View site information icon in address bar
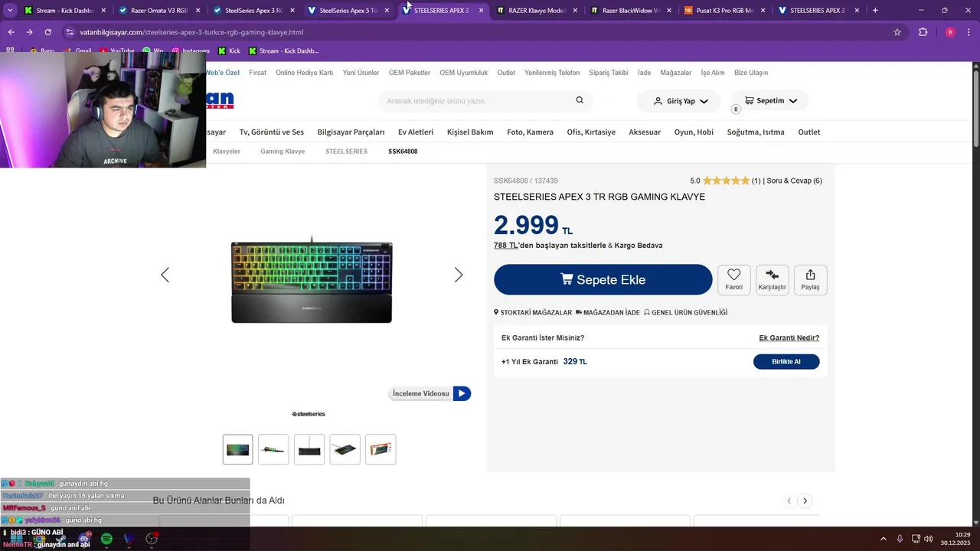 pyautogui.click(x=70, y=32)
